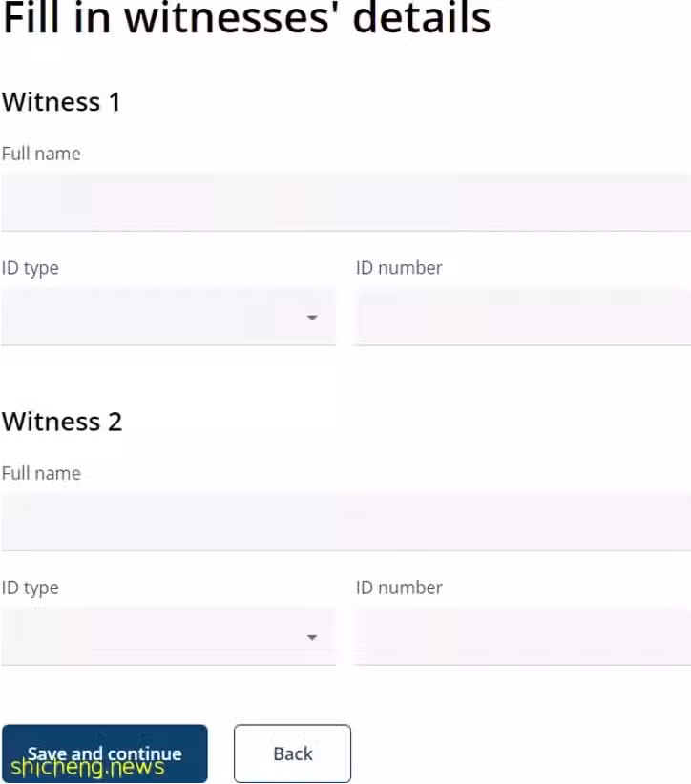Click the Save and continue button

[x=105, y=753]
